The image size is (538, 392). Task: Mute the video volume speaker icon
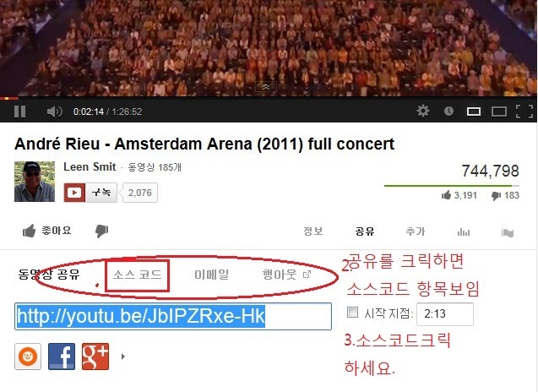[54, 112]
